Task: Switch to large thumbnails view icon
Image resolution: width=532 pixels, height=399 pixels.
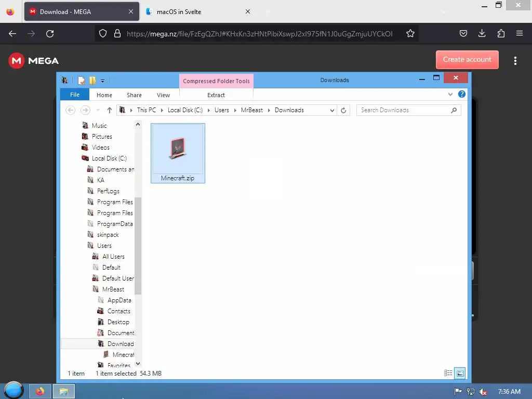Action: pyautogui.click(x=460, y=373)
